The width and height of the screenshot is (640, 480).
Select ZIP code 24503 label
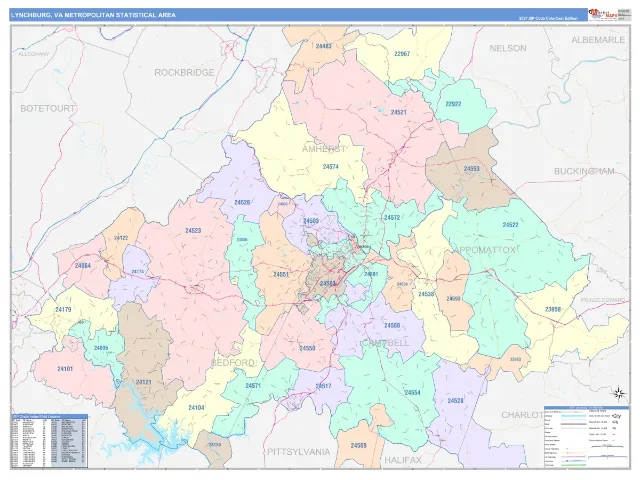311,221
